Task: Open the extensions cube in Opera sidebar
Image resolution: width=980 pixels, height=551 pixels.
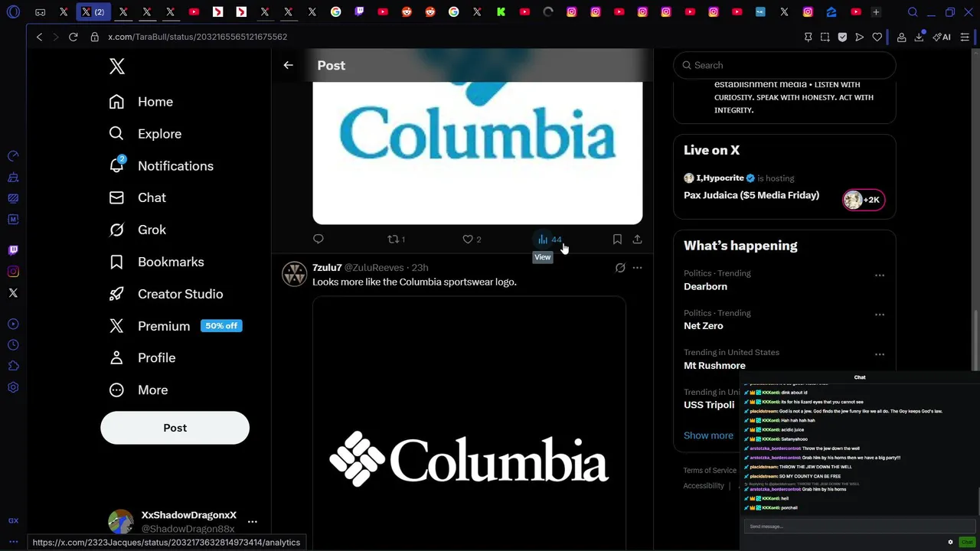Action: (13, 366)
